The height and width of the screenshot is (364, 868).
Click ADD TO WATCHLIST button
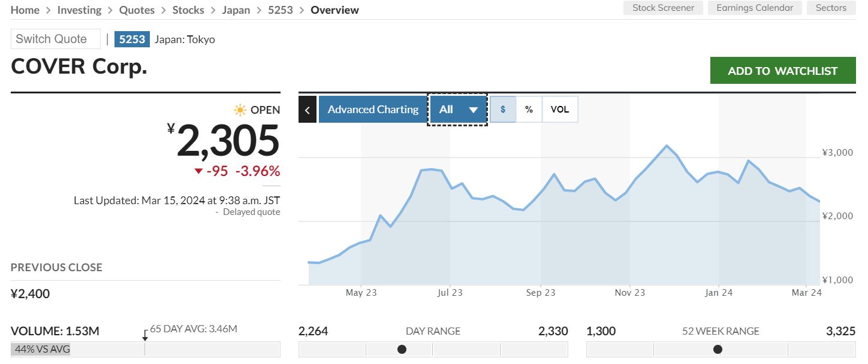(x=783, y=71)
